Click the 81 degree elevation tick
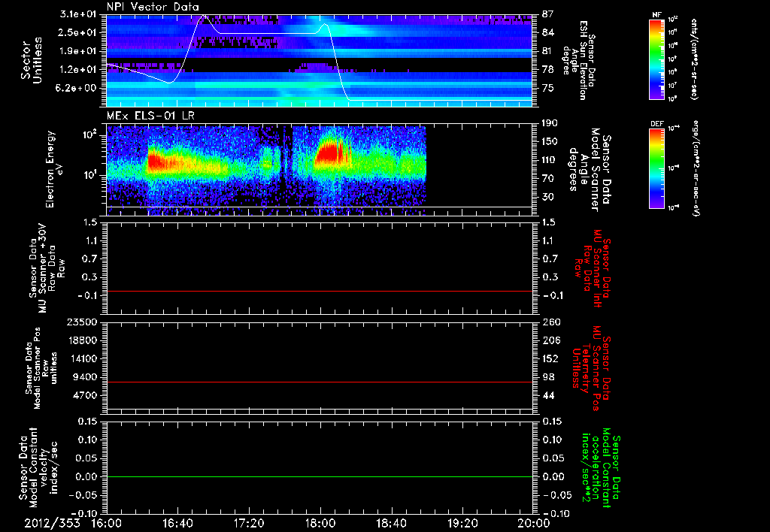The width and height of the screenshot is (770, 532). coord(548,51)
